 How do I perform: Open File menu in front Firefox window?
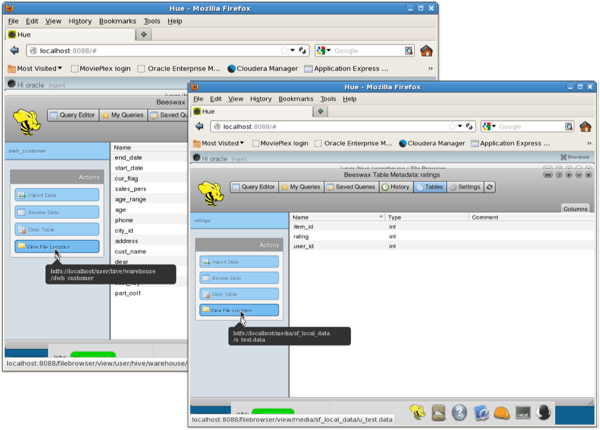pos(198,99)
